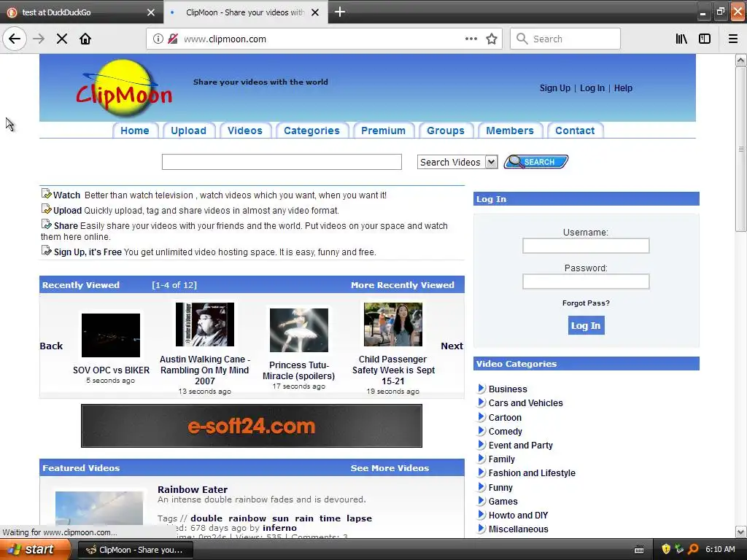Click the video search text box
This screenshot has width=747, height=560.
pyautogui.click(x=282, y=162)
